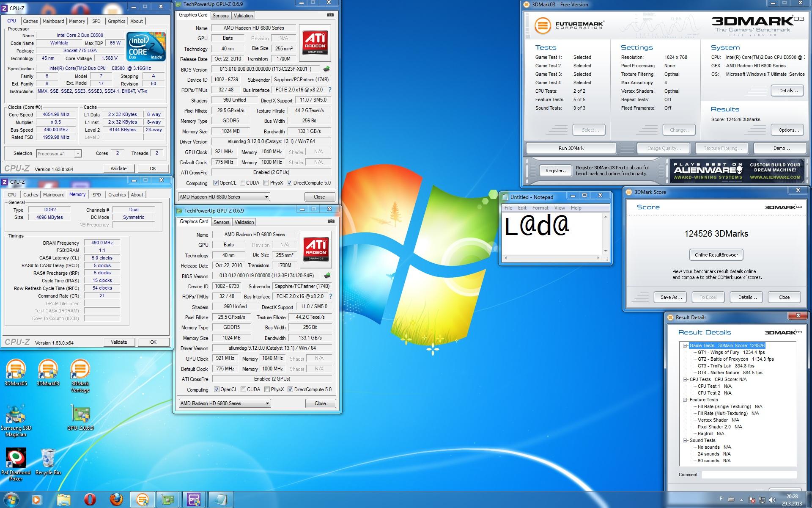Toggle DirectCompute 5.0 checkbox in lower GPU-Z

(x=290, y=389)
